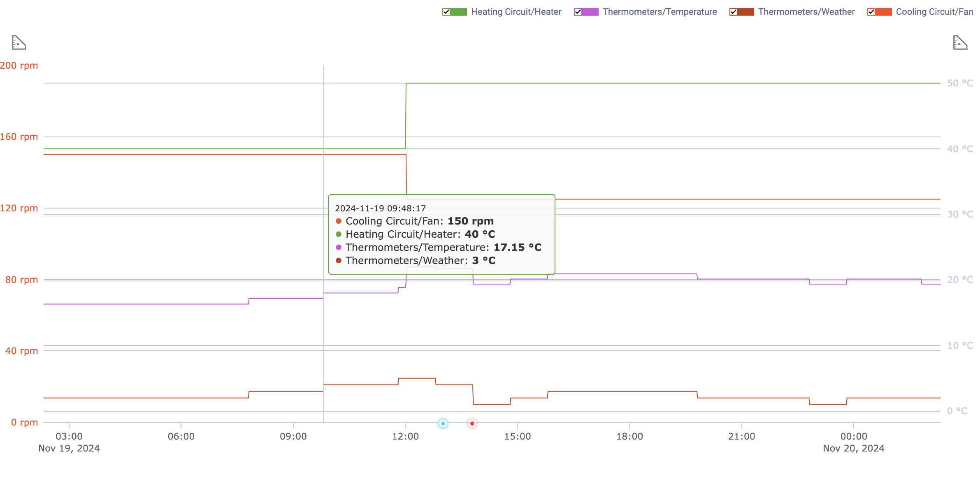Click the red event marker on time axis
980x477 pixels.
472,423
